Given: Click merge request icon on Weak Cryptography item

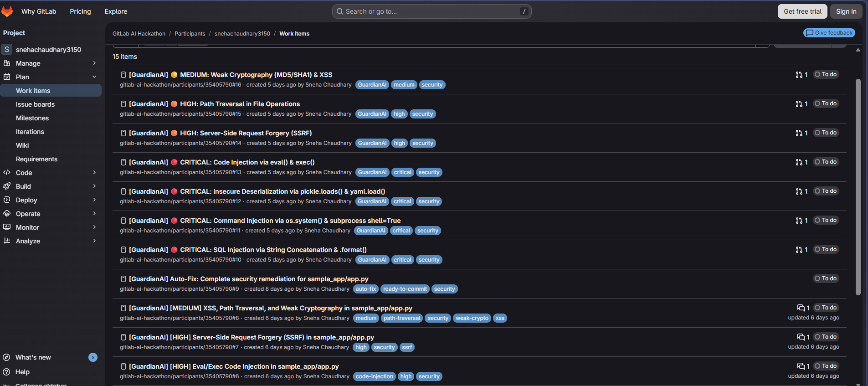Looking at the screenshot, I should coord(799,75).
